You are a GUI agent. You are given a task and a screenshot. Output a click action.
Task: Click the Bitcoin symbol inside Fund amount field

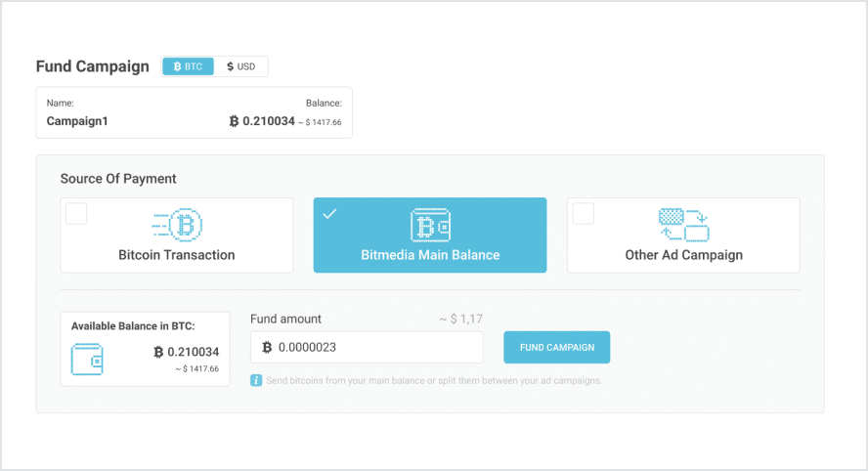[267, 347]
